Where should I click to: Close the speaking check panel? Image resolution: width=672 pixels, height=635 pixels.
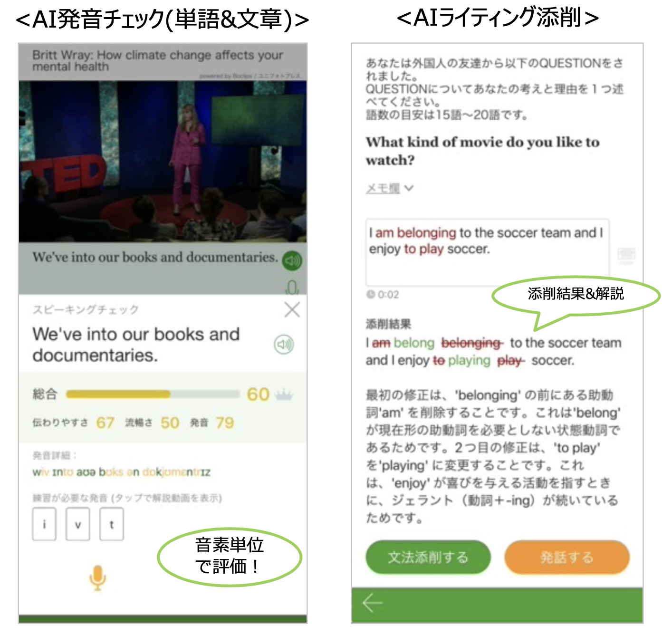(x=292, y=310)
